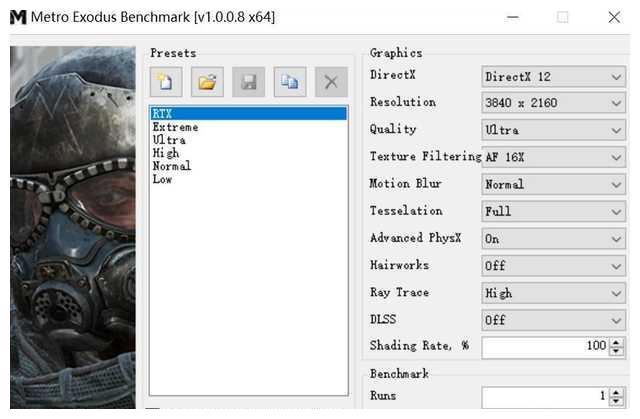
Task: Delete the preset with the X icon
Action: point(331,82)
